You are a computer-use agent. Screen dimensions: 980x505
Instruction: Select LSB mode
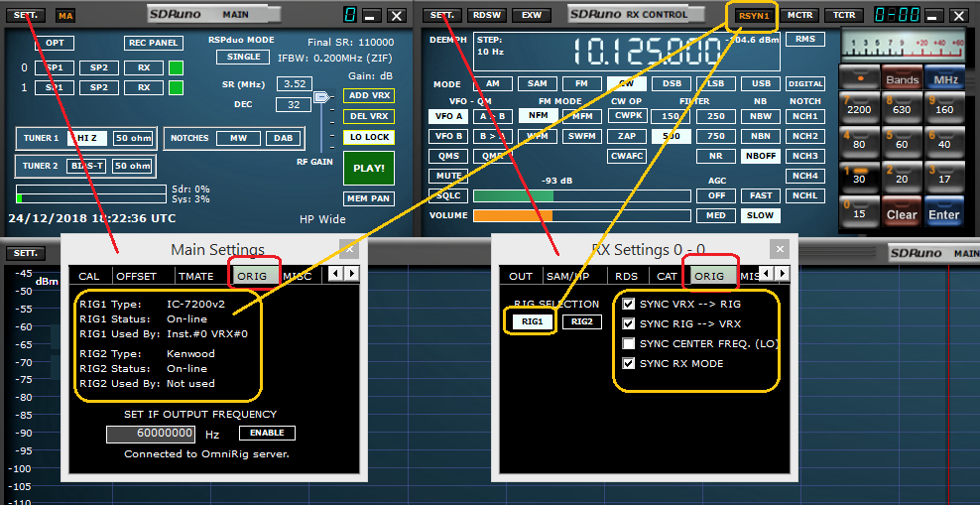tap(716, 83)
